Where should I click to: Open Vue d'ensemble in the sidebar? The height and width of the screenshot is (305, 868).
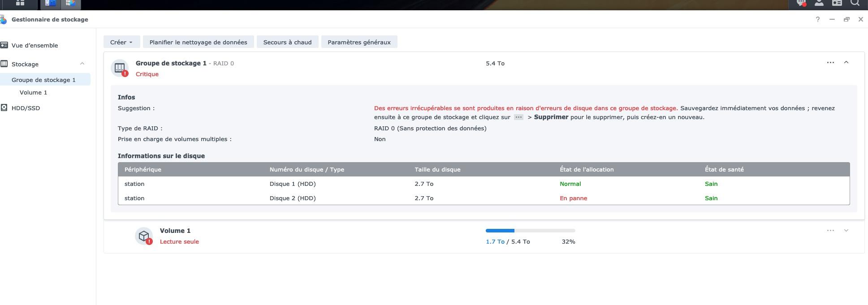[x=35, y=45]
